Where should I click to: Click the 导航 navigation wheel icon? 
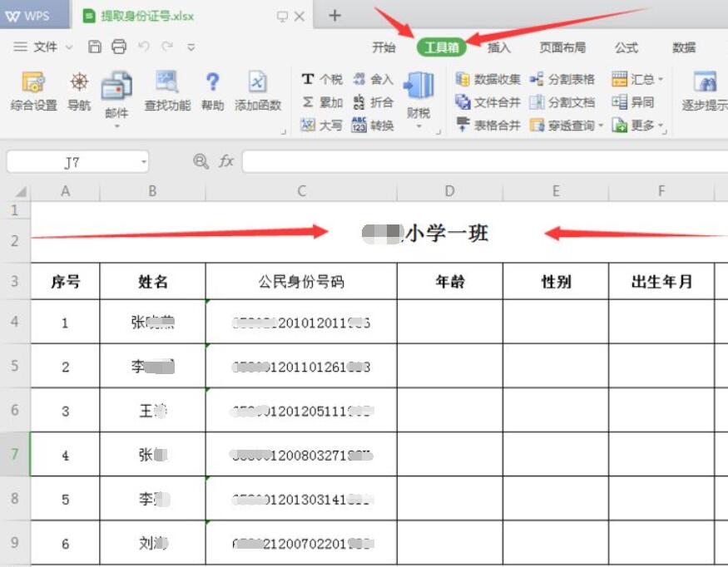coord(79,90)
